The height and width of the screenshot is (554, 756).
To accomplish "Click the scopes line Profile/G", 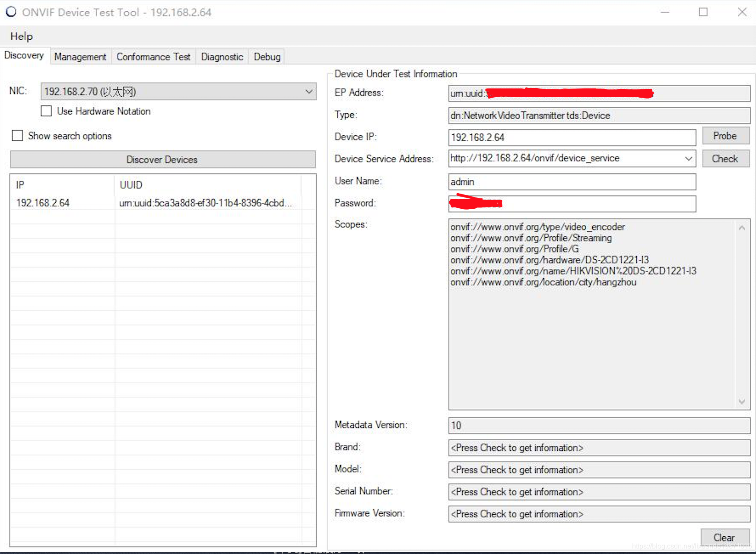I will [x=515, y=249].
